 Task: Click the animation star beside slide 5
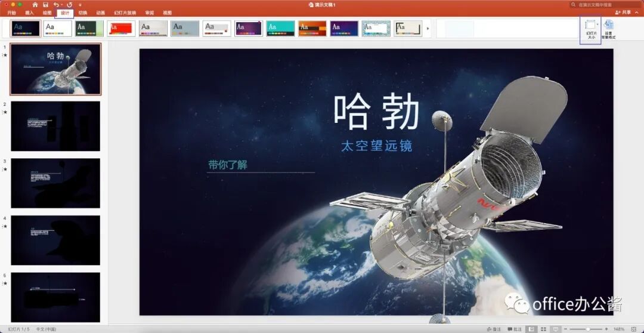tap(5, 283)
